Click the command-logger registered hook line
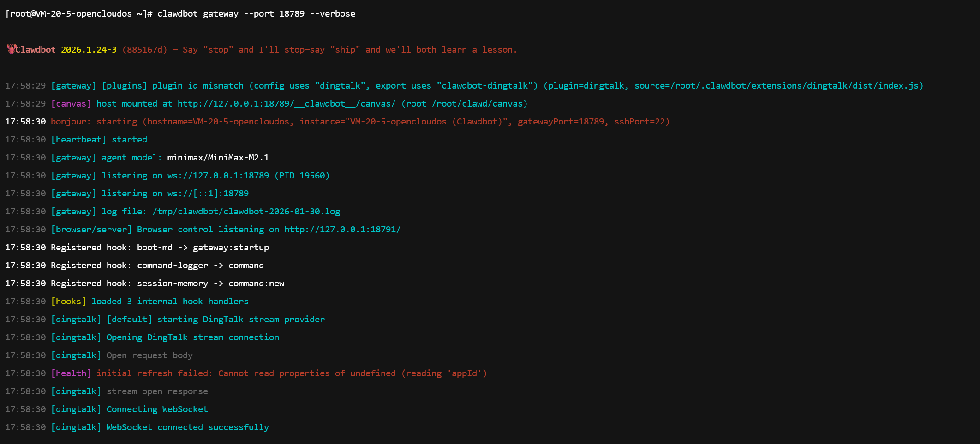Viewport: 980px width, 444px height. (157, 266)
